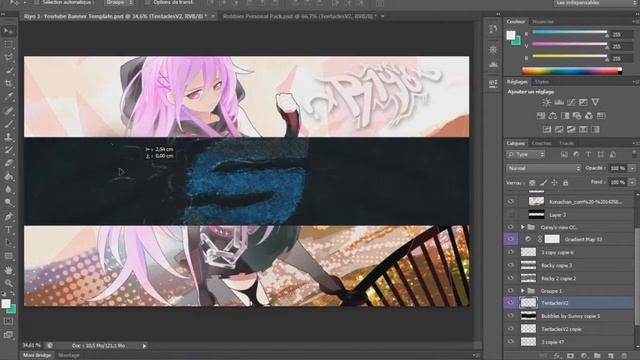
Task: Select the Rectangular Marquee tool
Action: point(8,44)
